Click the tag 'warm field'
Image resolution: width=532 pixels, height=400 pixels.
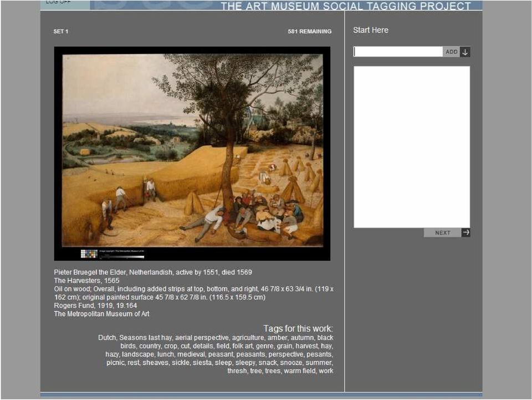[x=299, y=371]
